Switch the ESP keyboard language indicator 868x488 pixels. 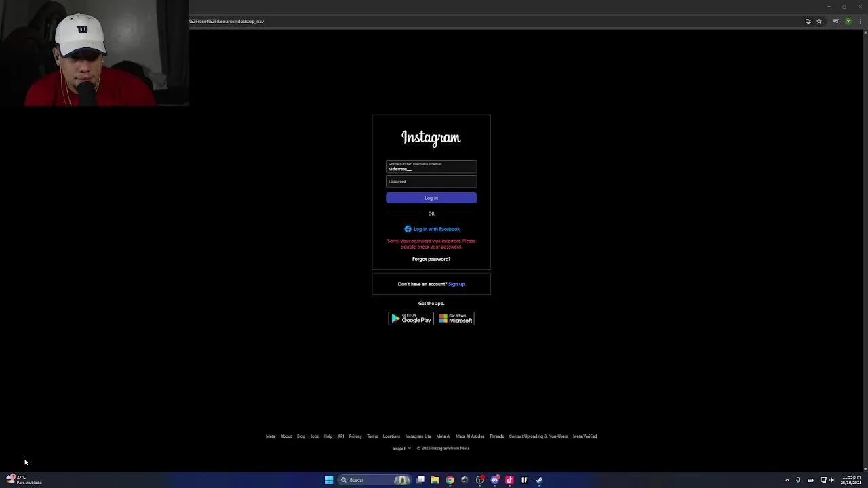coord(811,480)
